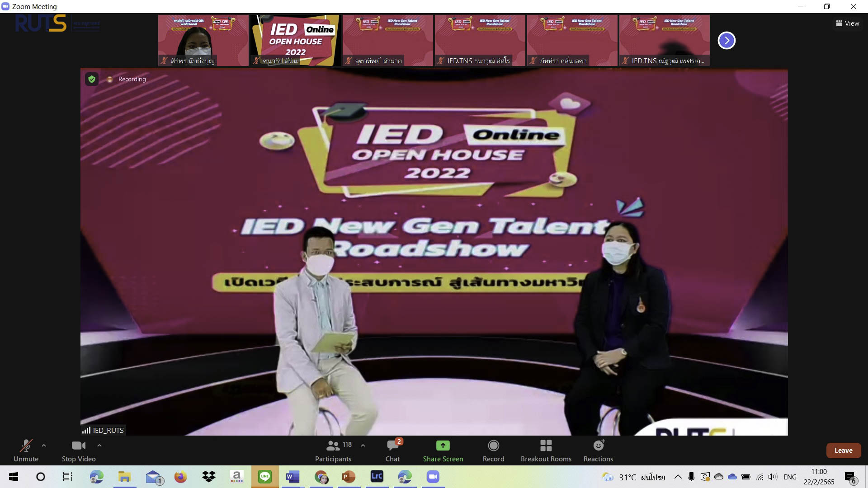Open the Chat panel
Image resolution: width=868 pixels, height=488 pixels.
pos(392,450)
